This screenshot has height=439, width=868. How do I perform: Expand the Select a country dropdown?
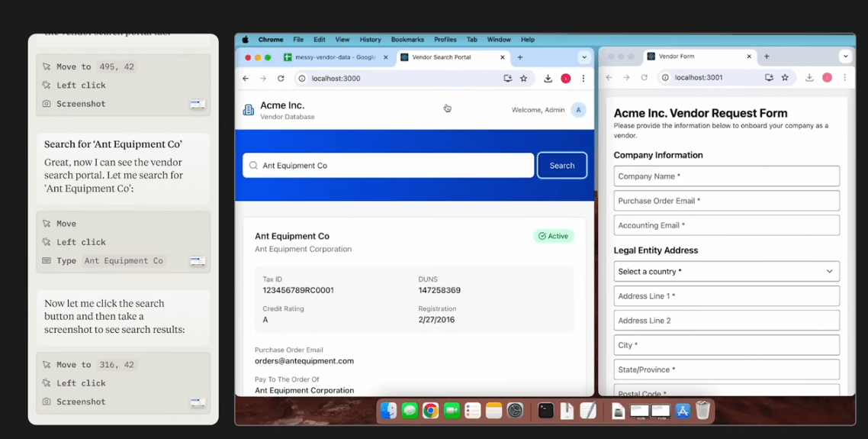pyautogui.click(x=726, y=272)
